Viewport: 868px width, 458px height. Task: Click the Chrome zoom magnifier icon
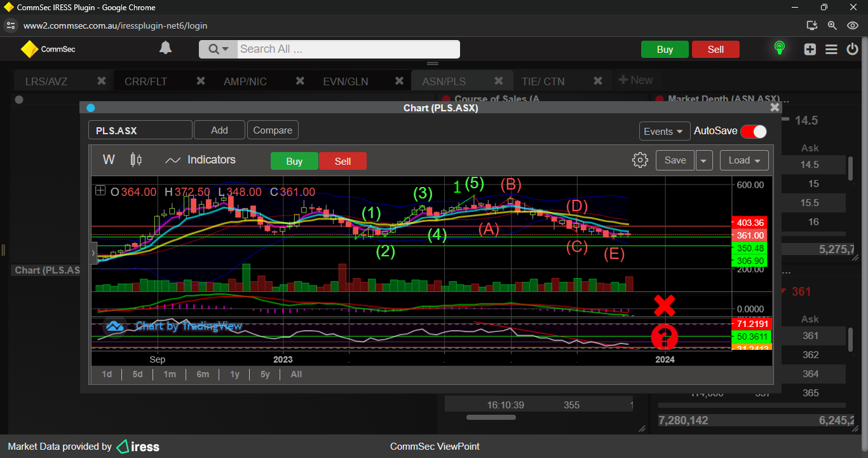point(832,25)
